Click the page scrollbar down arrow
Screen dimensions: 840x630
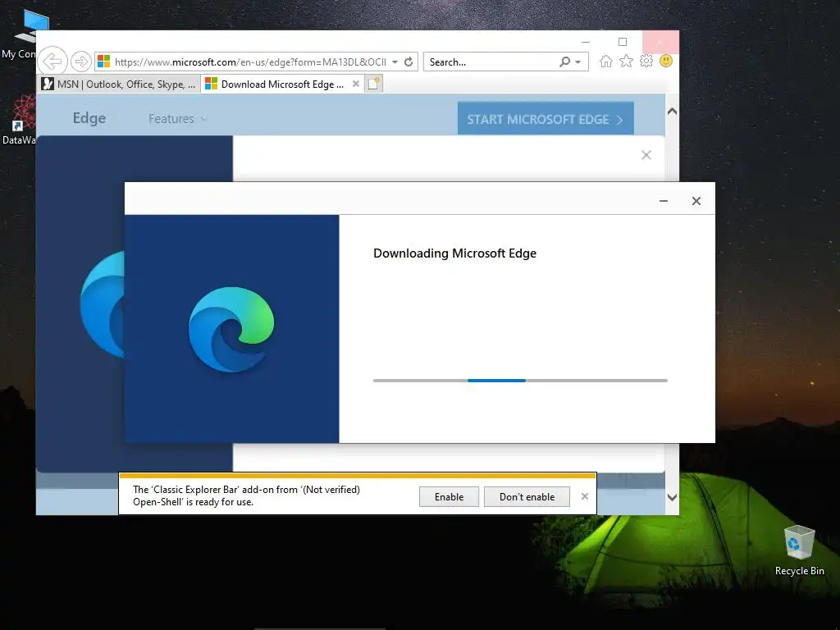(672, 498)
